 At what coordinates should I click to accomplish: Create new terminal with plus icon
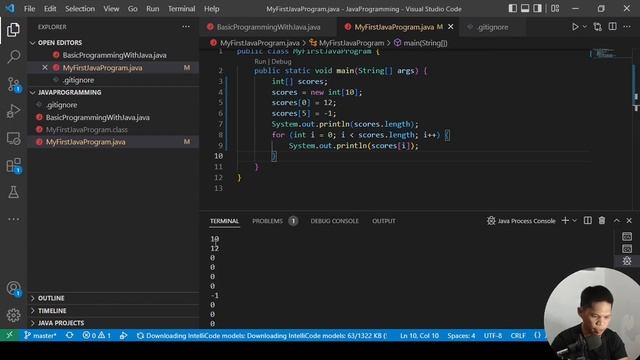click(565, 220)
